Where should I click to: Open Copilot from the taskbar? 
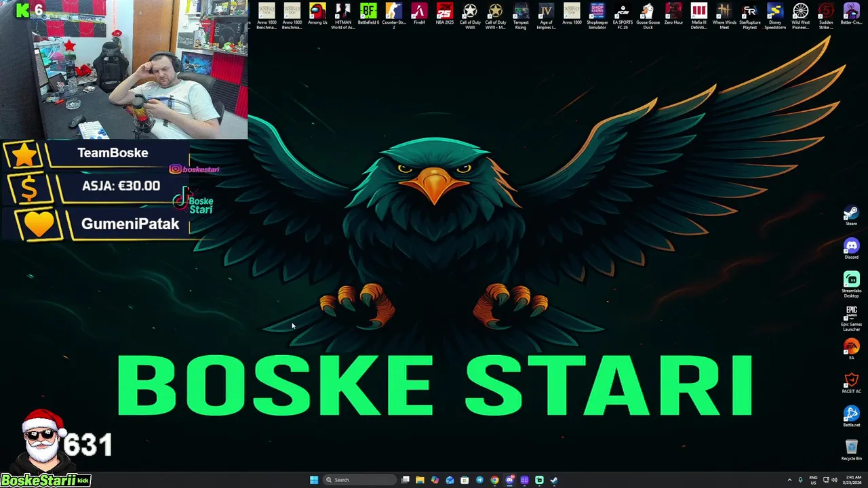(x=435, y=480)
